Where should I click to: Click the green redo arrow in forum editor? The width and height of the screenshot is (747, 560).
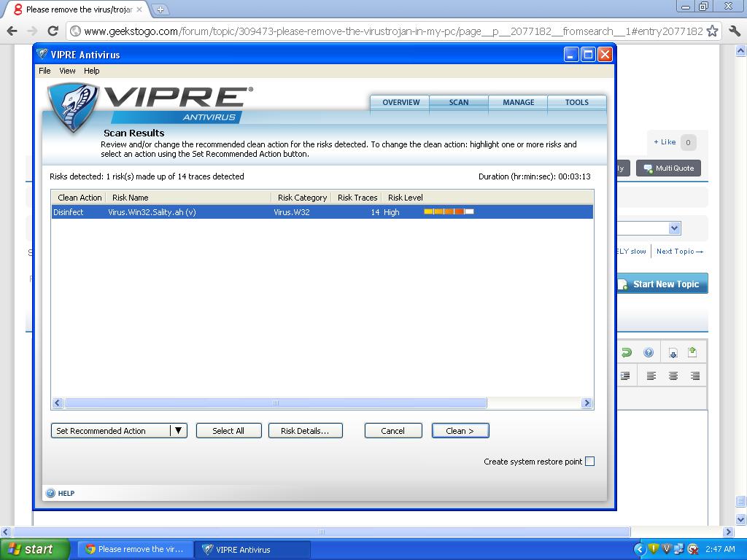tap(627, 352)
